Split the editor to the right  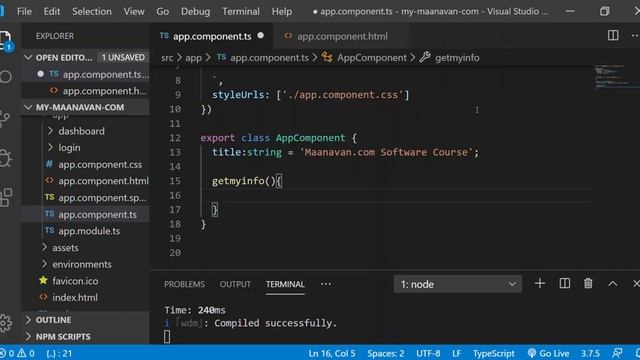pos(613,36)
